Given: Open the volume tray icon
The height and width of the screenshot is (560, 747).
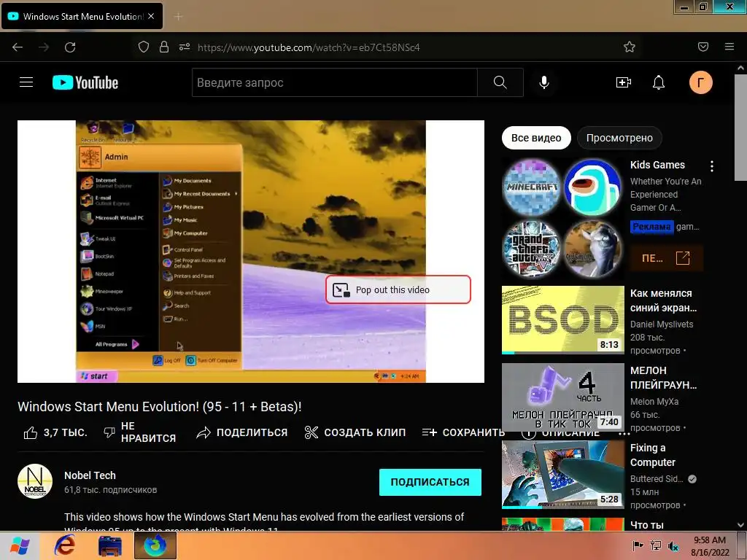Looking at the screenshot, I should click(673, 545).
